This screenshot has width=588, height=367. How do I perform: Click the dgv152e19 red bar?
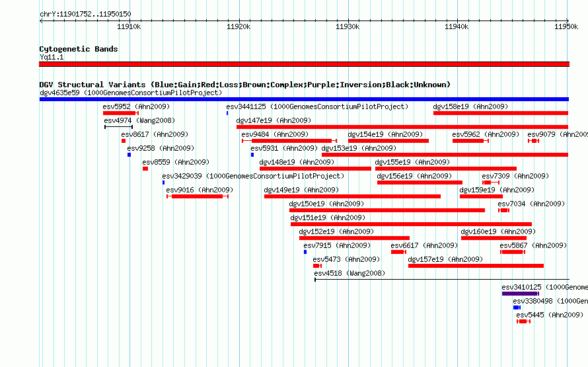pos(354,238)
